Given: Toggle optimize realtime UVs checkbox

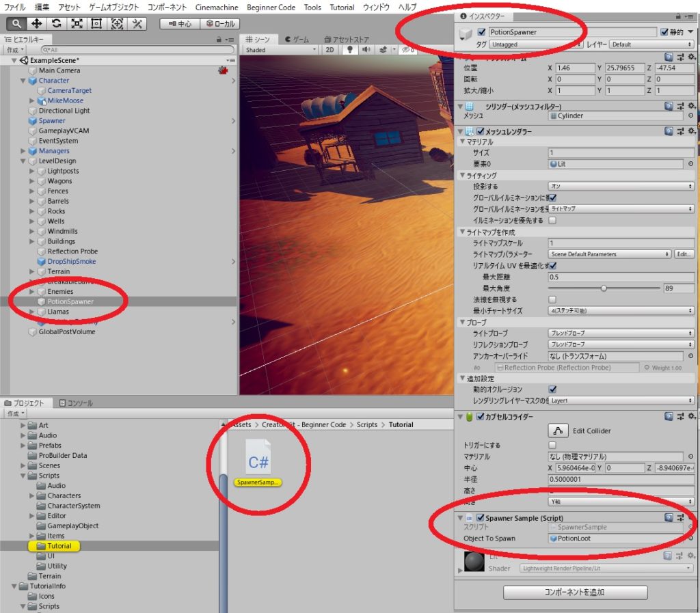Looking at the screenshot, I should point(552,265).
